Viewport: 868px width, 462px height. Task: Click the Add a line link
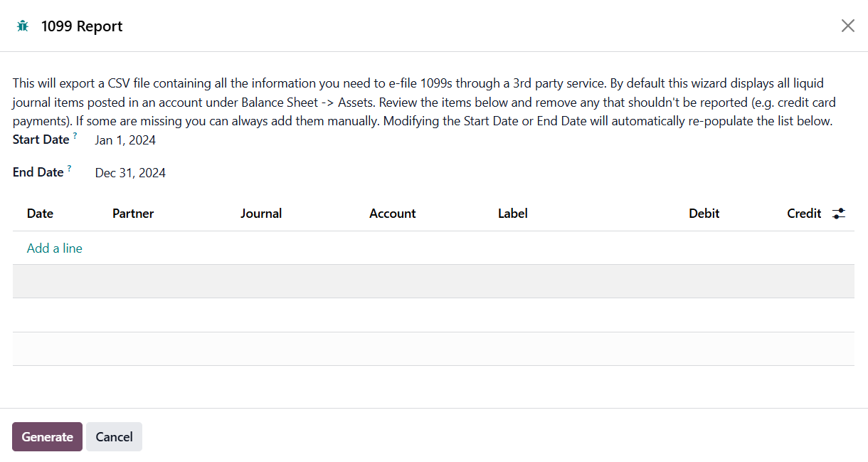click(x=55, y=248)
